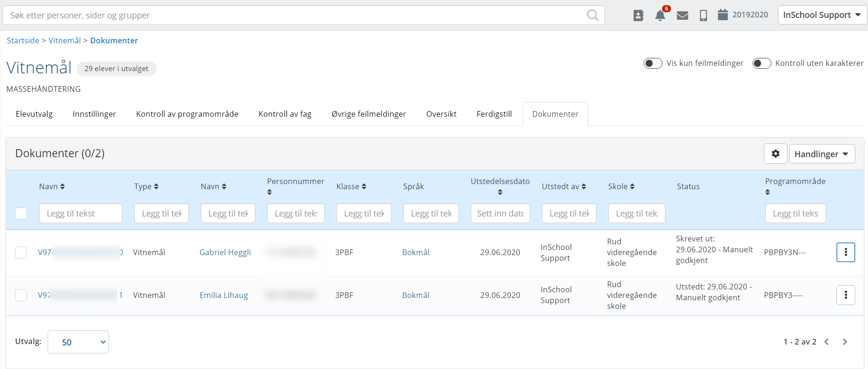Check the select-all documents checkbox
The image size is (868, 369).
pyautogui.click(x=21, y=213)
